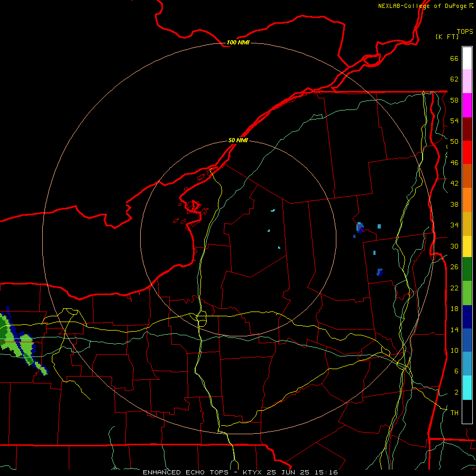Click the blue echo cell beyond the 50 NMI ring
Screen dimensions: 476x476
[x=360, y=227]
